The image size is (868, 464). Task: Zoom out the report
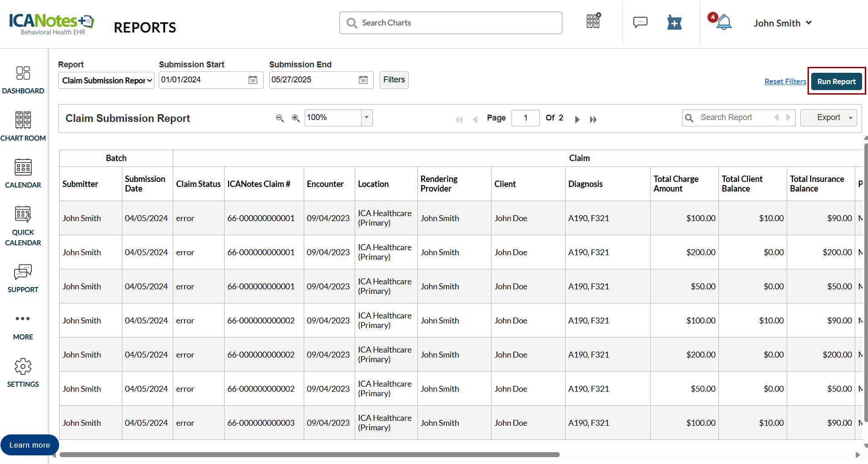pos(280,118)
